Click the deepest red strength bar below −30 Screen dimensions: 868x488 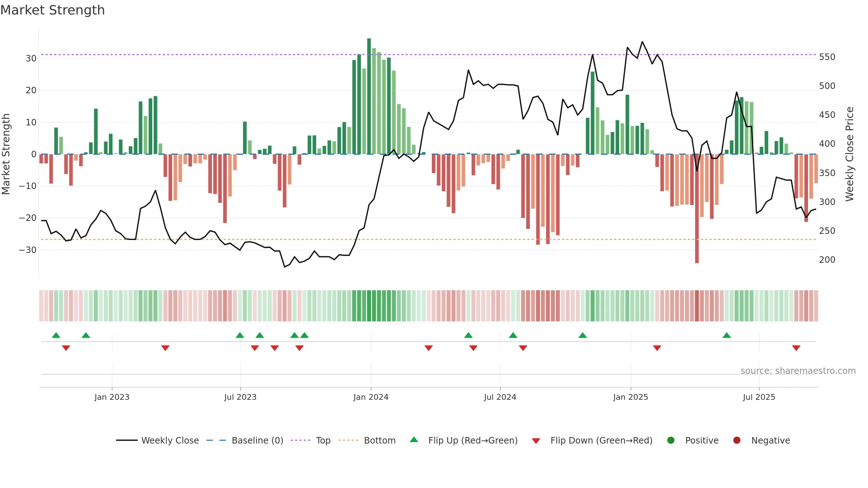pos(697,209)
